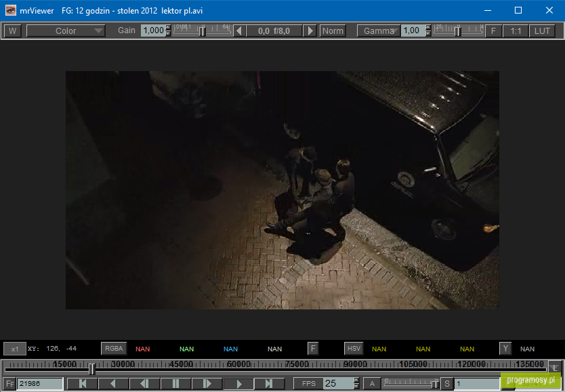Image resolution: width=565 pixels, height=392 pixels.
Task: Click the 75000 mark on the timeline
Action: (297, 364)
